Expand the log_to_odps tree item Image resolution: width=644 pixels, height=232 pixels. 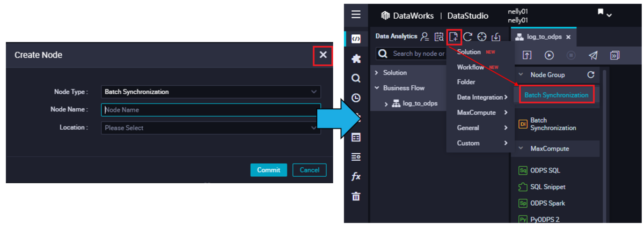(x=386, y=104)
